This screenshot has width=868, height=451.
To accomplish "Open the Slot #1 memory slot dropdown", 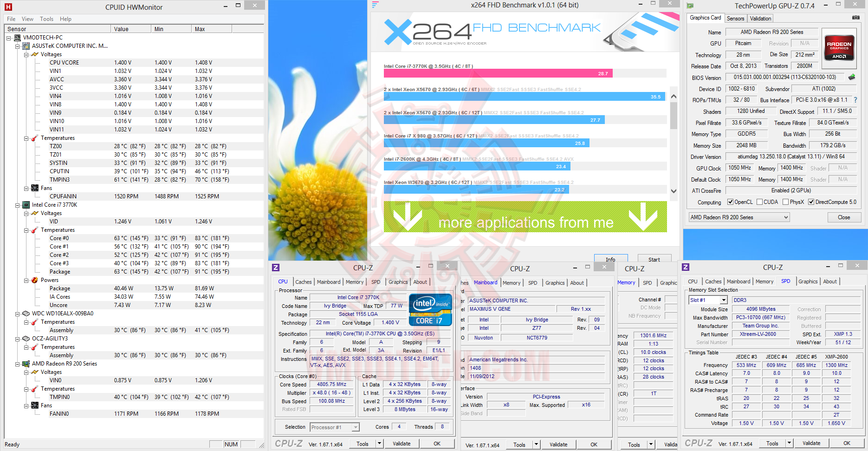I will click(x=708, y=300).
